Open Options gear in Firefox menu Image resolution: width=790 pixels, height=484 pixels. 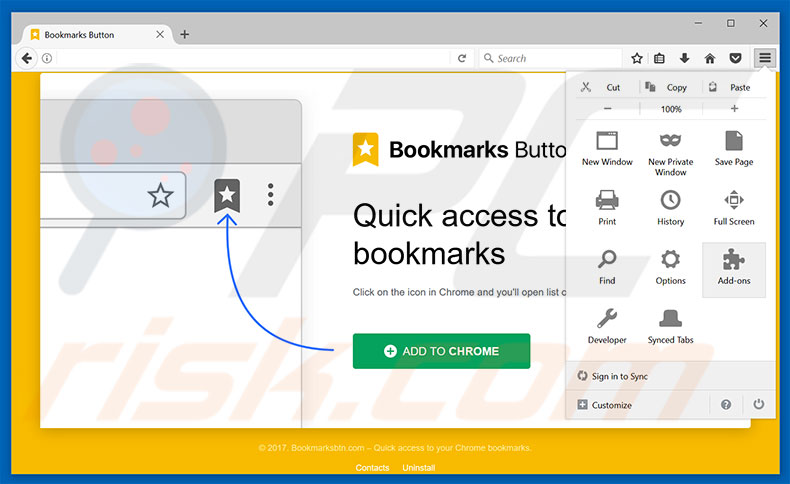670,267
